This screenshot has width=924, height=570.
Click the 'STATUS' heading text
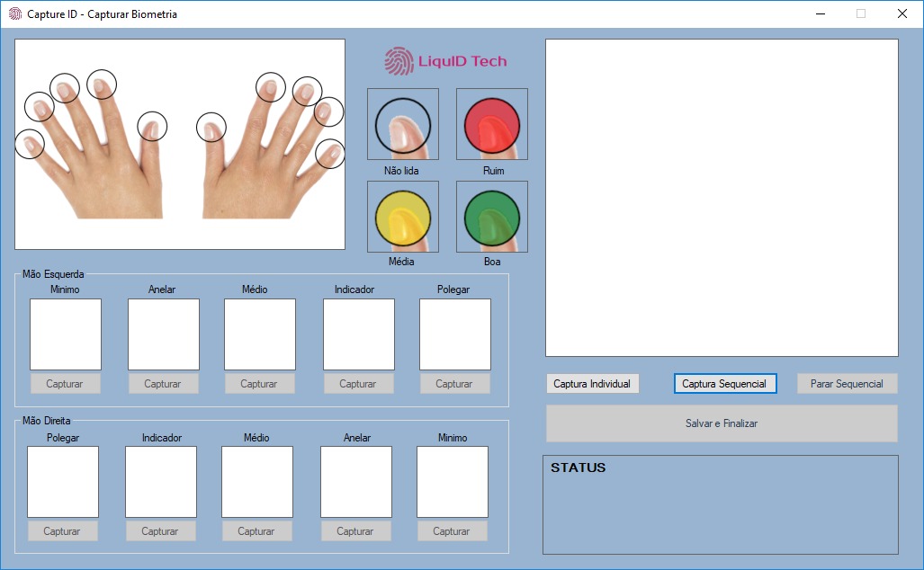(579, 468)
